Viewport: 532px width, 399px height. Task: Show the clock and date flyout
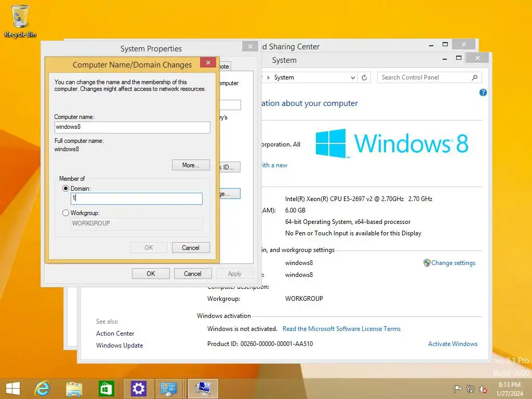509,389
